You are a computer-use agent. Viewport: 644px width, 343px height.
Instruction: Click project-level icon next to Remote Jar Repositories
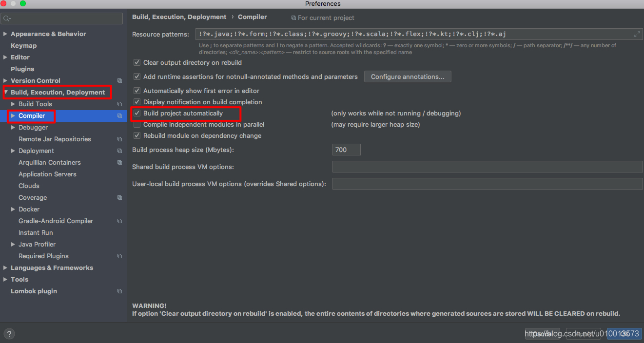[119, 139]
